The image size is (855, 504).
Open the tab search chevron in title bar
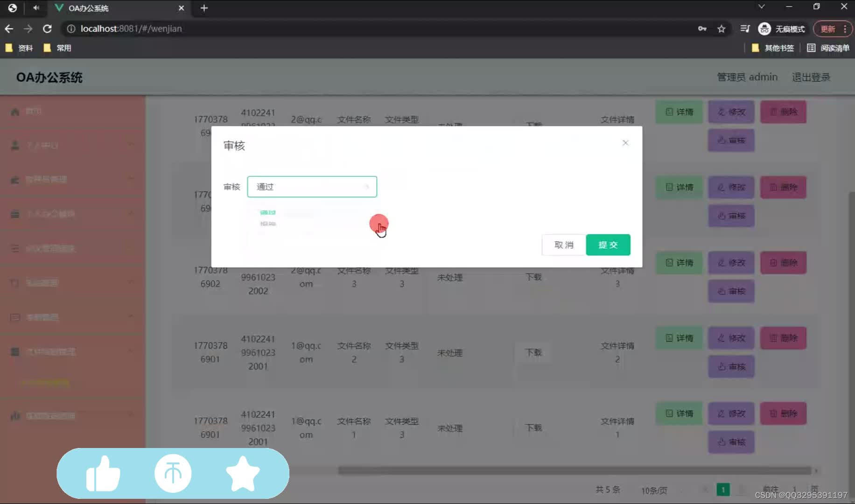pyautogui.click(x=761, y=7)
